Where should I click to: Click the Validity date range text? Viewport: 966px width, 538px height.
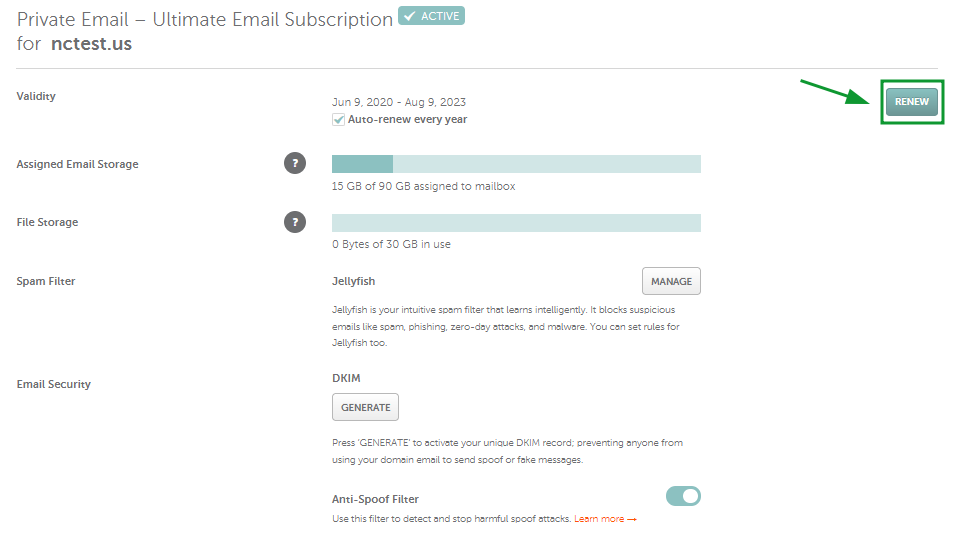(x=399, y=102)
